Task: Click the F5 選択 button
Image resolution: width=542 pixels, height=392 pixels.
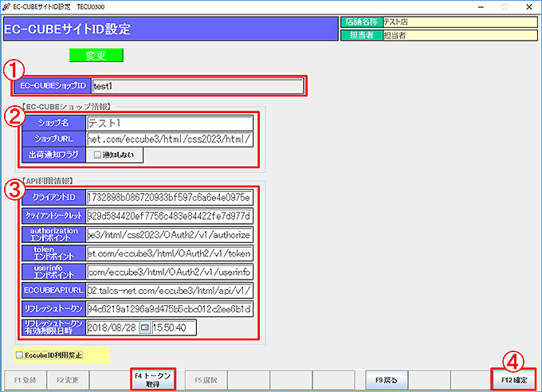Action: 206,380
